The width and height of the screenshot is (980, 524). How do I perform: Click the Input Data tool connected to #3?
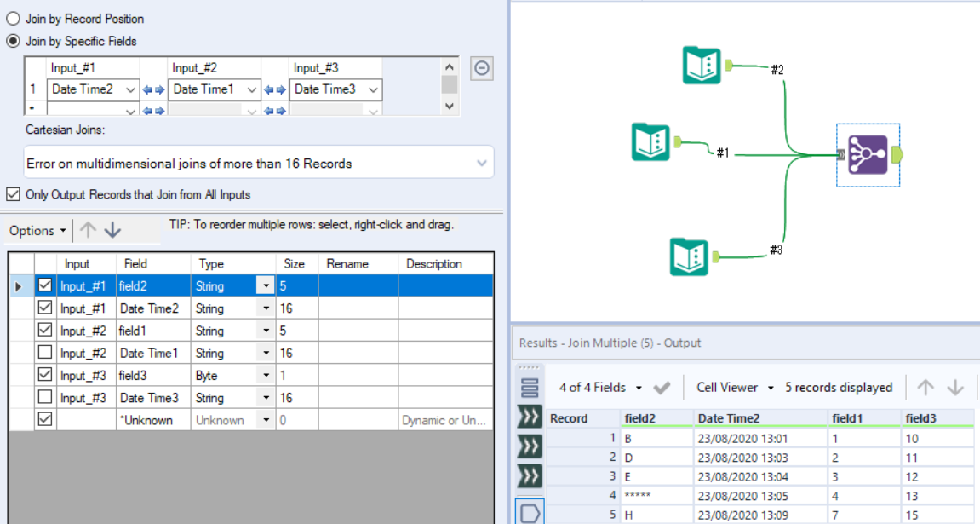(x=688, y=257)
